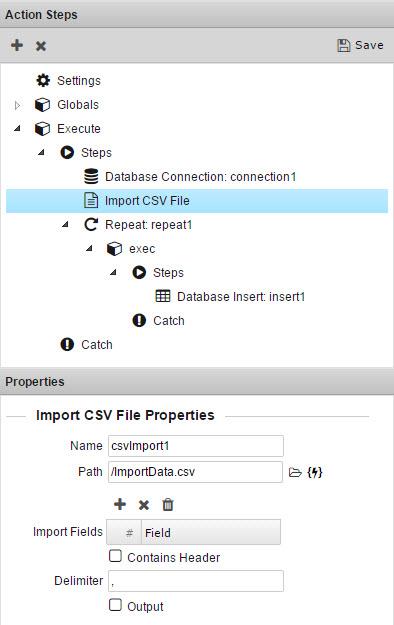Click the Save button
Viewport: 394px width, 625px height.
tap(361, 45)
